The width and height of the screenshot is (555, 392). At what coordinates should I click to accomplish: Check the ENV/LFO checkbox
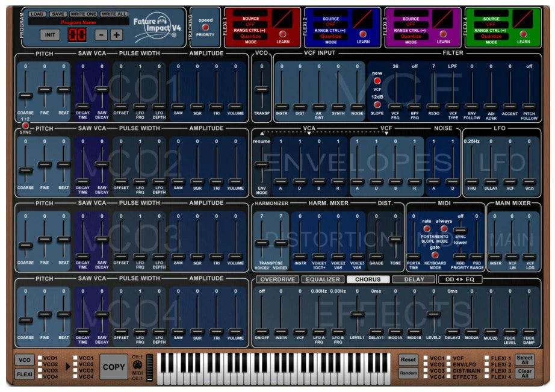point(448,364)
